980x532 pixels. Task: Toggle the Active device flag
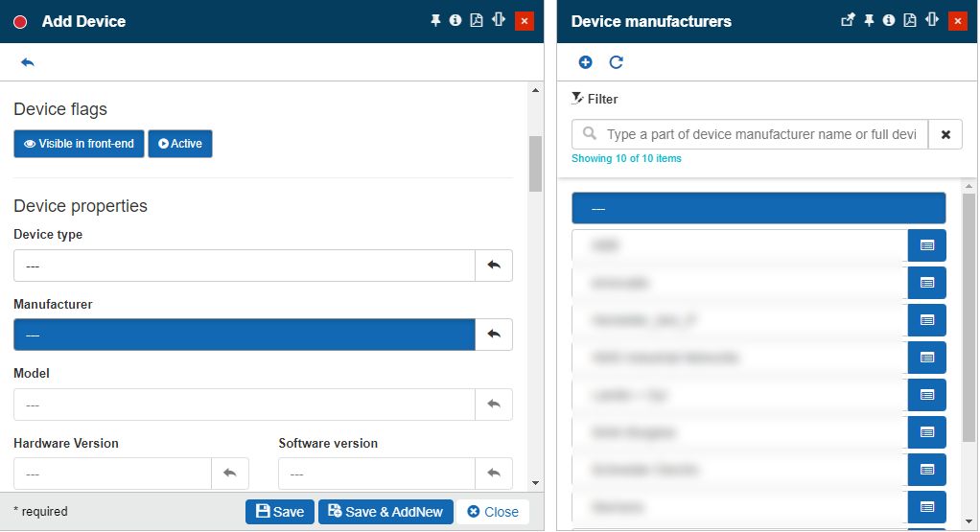pos(180,144)
